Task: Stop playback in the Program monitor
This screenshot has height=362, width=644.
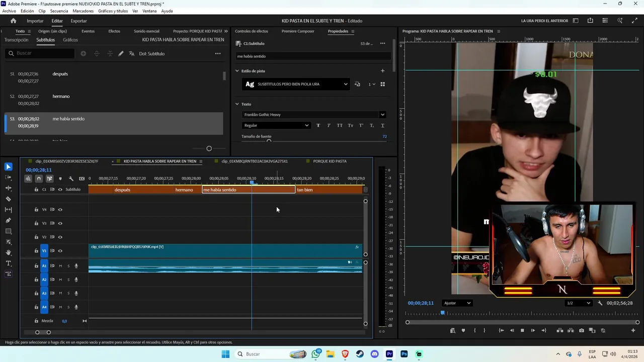Action: [522, 330]
